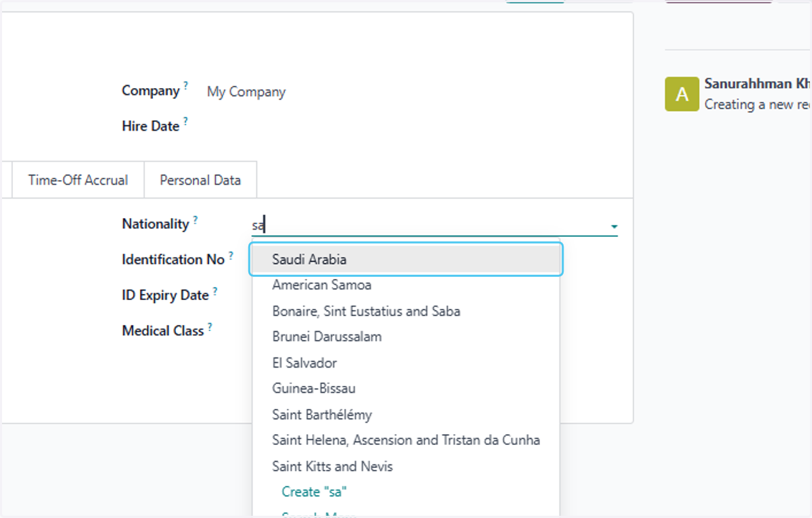Show Identification No help icon
The image size is (812, 518).
[x=231, y=255]
